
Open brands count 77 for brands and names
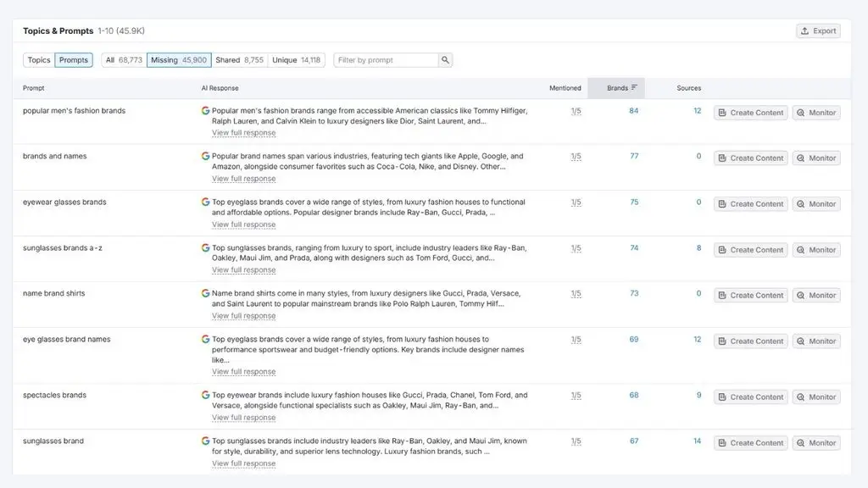634,156
